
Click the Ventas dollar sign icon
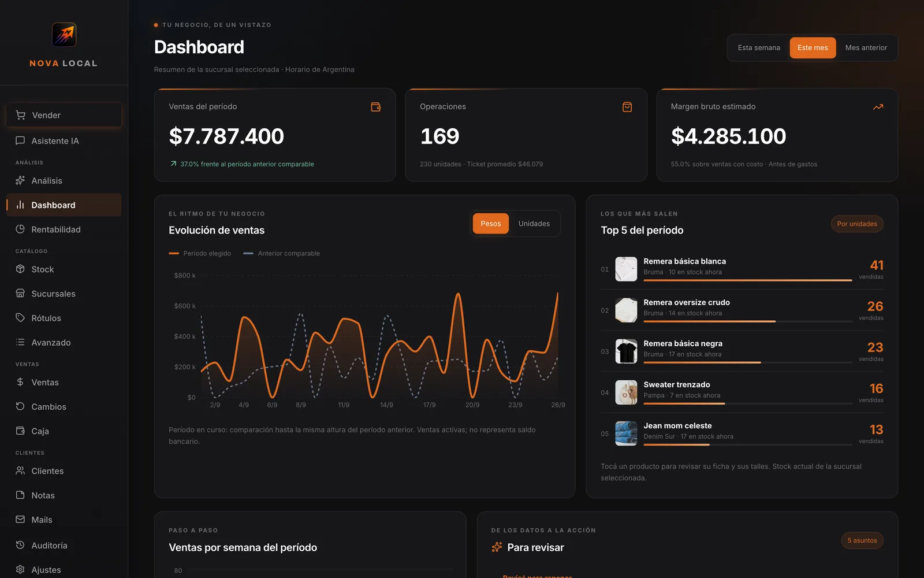[20, 382]
